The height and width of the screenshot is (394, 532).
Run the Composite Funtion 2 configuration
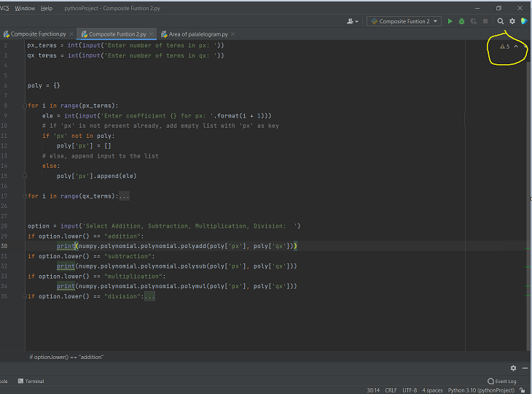point(450,21)
